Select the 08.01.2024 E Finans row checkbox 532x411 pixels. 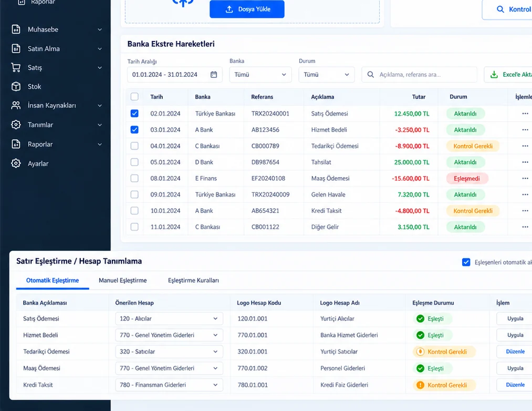tap(134, 178)
